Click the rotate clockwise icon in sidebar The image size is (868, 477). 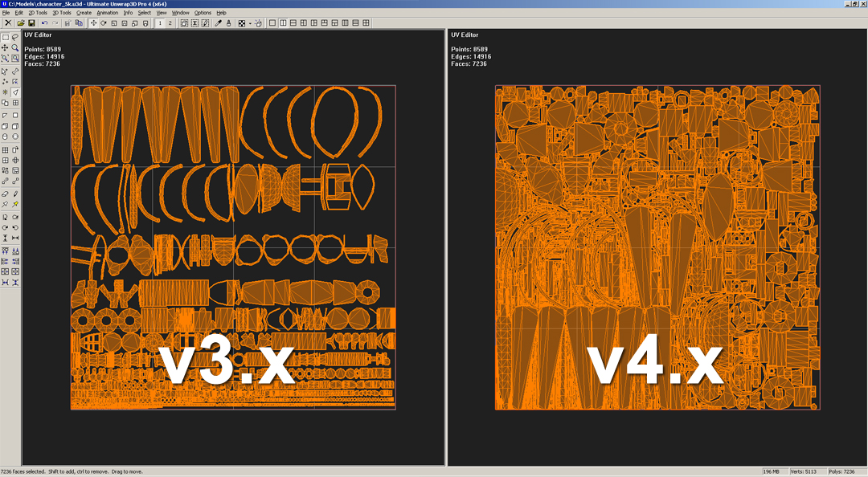pyautogui.click(x=5, y=227)
